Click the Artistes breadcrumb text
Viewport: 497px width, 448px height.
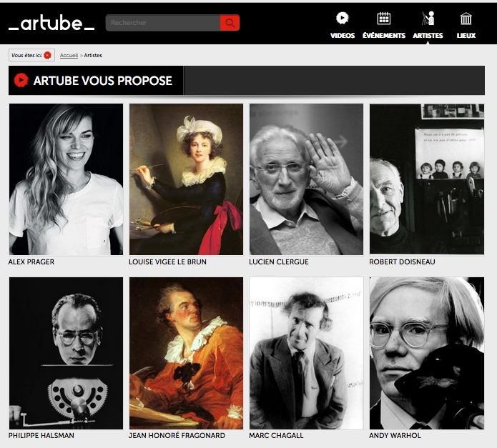point(93,55)
